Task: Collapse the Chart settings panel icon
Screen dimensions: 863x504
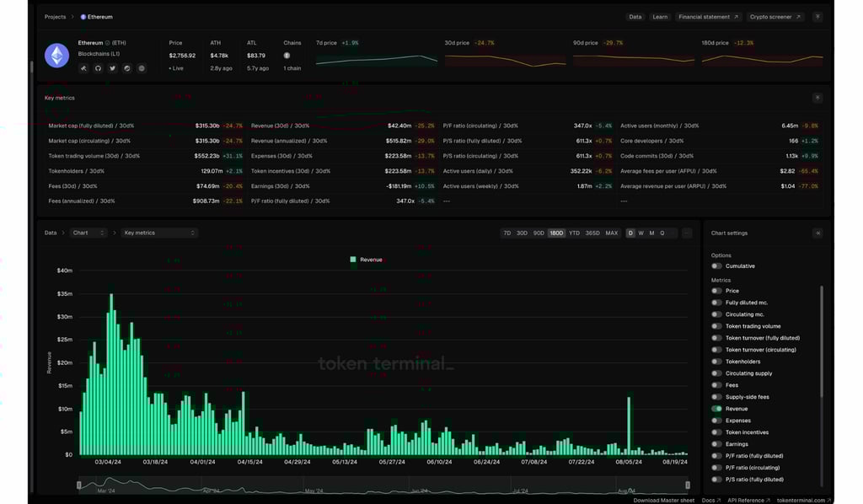Action: [817, 233]
